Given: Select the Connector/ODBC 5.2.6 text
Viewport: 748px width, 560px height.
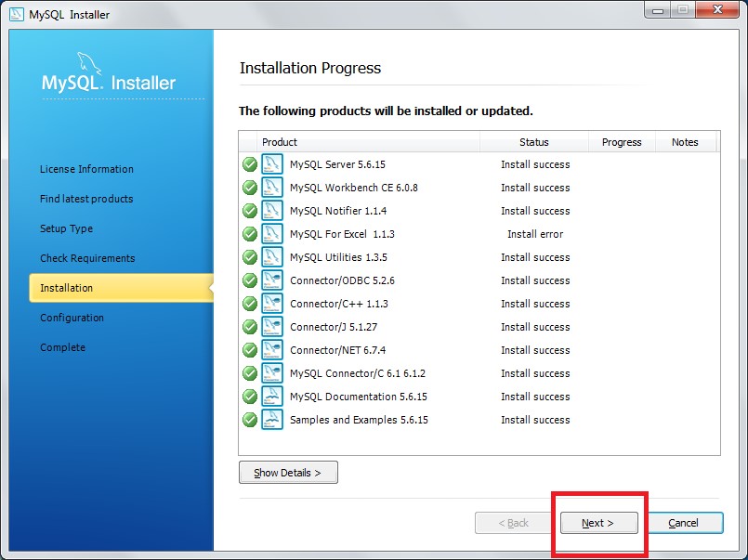Looking at the screenshot, I should (x=342, y=280).
